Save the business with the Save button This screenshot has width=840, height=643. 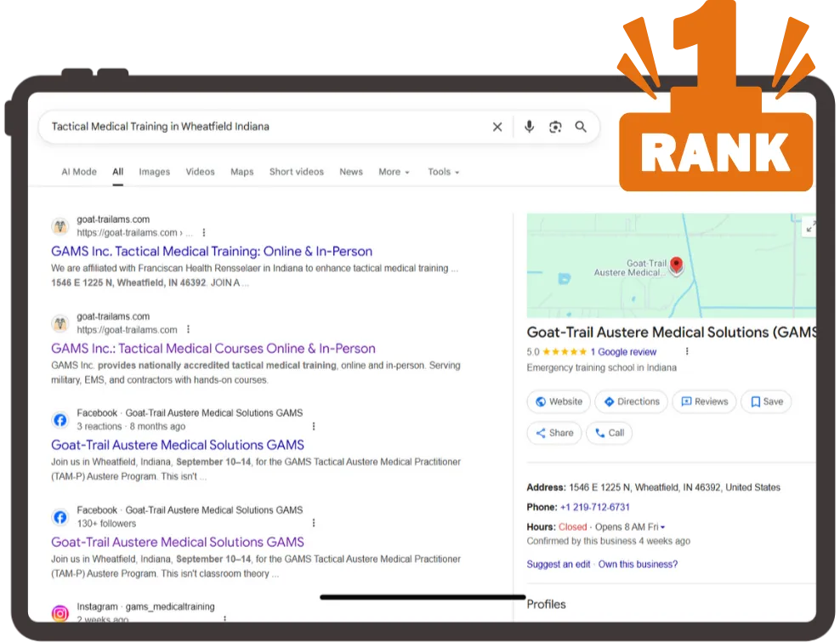(x=766, y=401)
